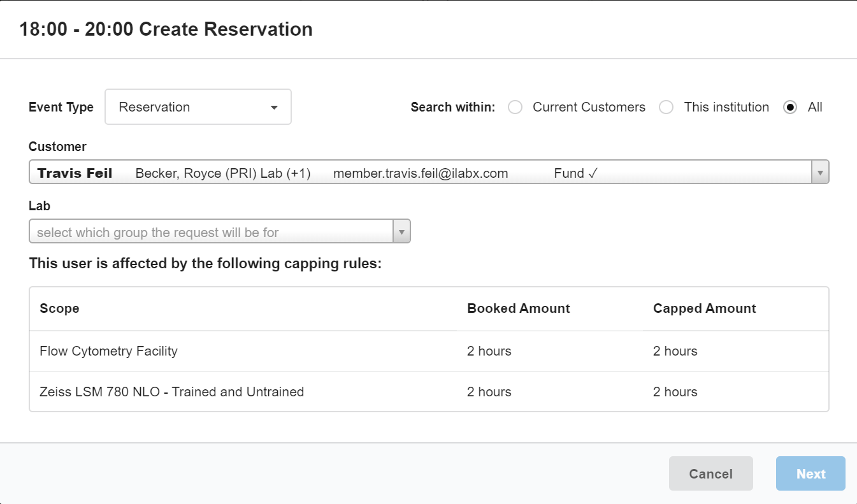The height and width of the screenshot is (504, 857).
Task: Select the Flow Cytometry Facility row
Action: click(109, 351)
